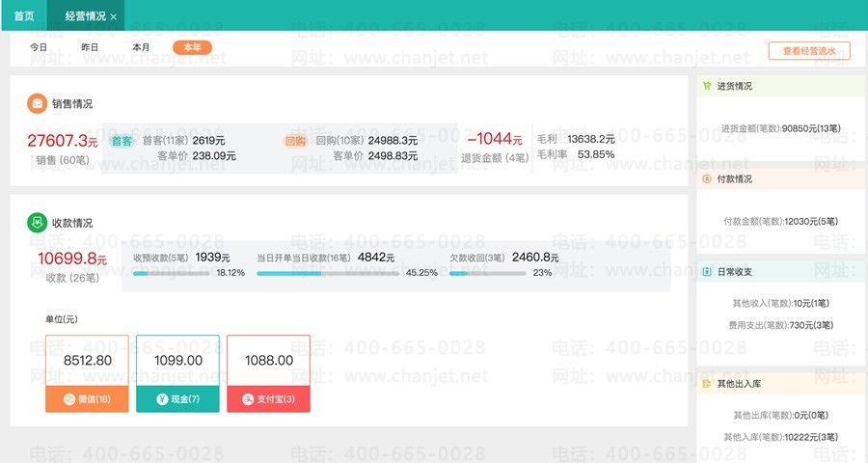Click the 进货情况 cart icon
The width and height of the screenshot is (868, 463).
pos(707,86)
